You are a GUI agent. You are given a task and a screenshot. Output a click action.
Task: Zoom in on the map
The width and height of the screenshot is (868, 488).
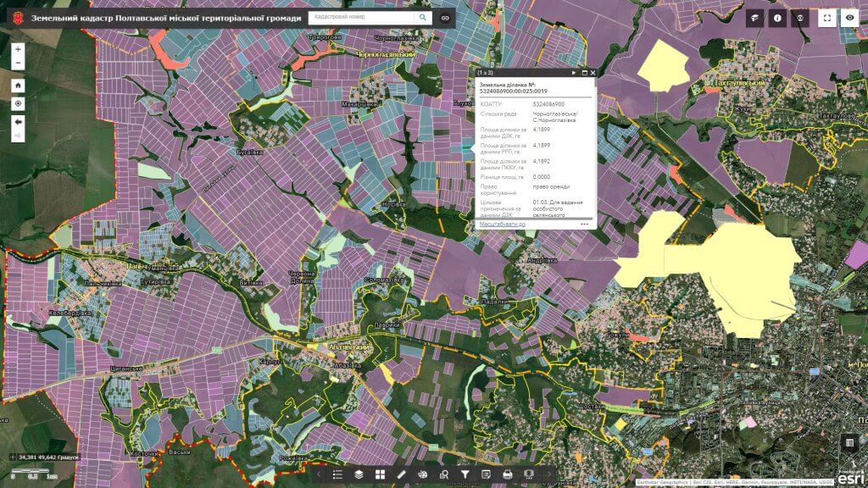point(18,50)
